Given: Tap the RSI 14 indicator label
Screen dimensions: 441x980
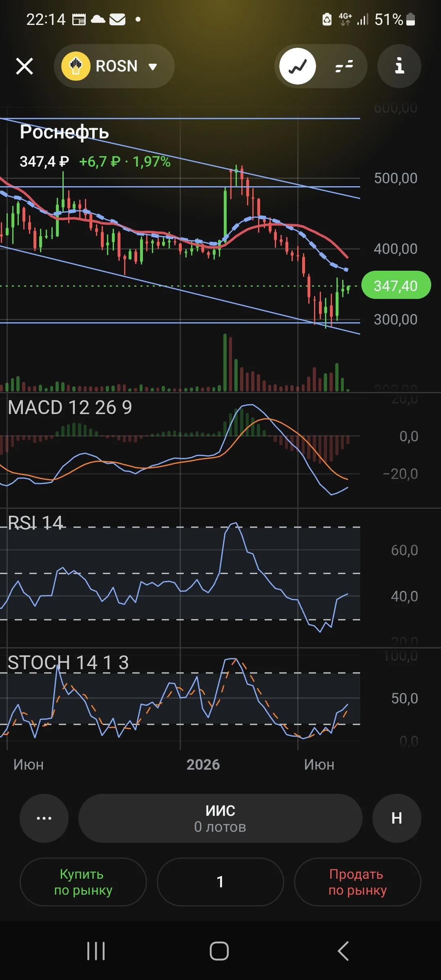Looking at the screenshot, I should (36, 523).
